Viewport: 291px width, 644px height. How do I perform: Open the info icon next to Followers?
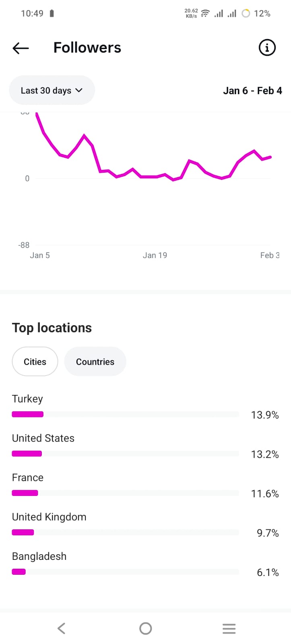tap(267, 48)
